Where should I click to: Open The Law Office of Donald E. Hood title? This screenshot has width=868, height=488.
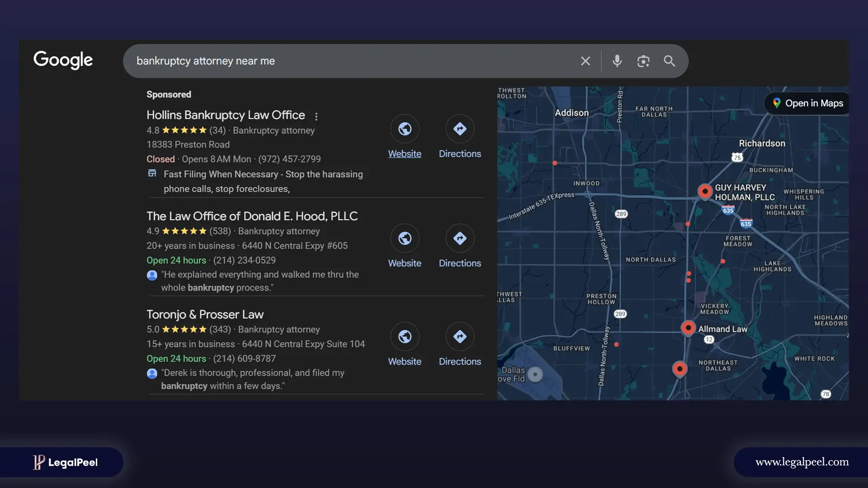tap(252, 216)
